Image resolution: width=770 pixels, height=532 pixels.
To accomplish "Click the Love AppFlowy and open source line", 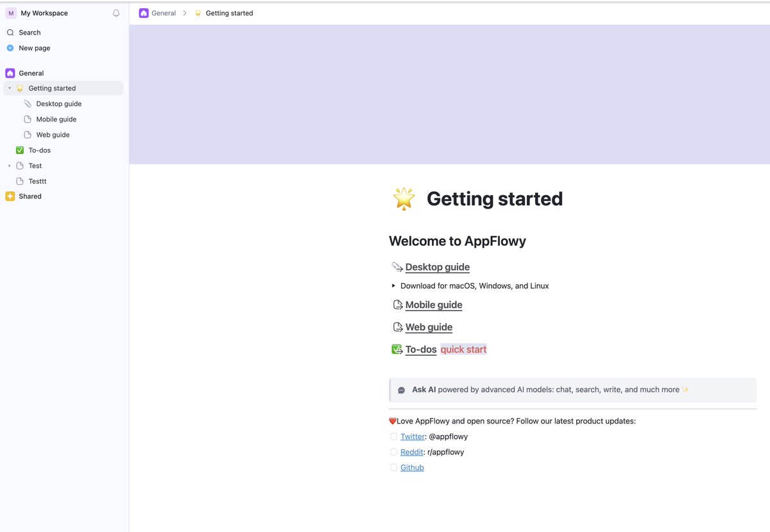I will pos(512,421).
